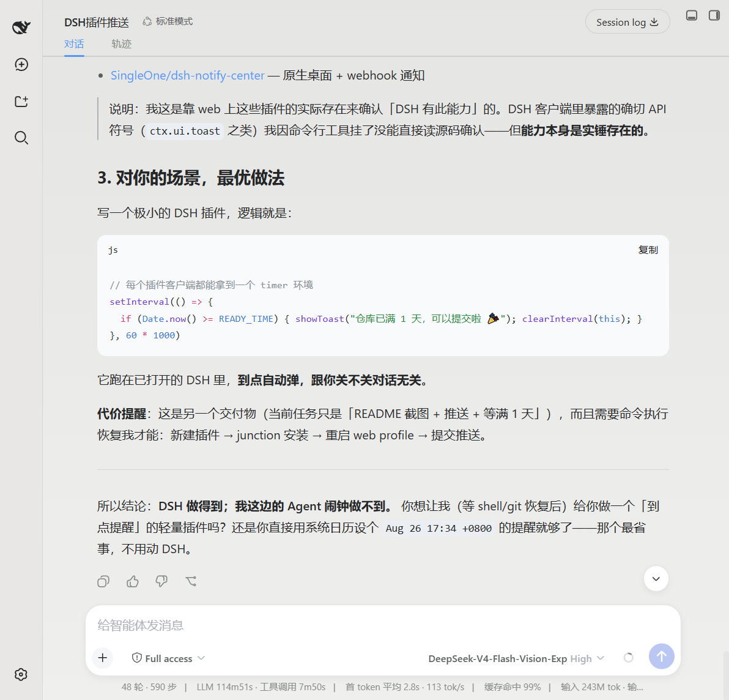Toggle bottom panel layout icon

692,15
